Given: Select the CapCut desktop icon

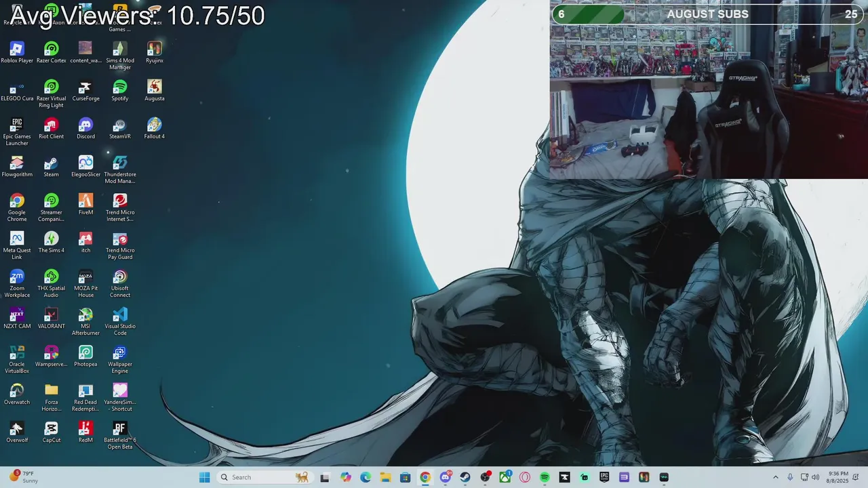Looking at the screenshot, I should coord(51,432).
